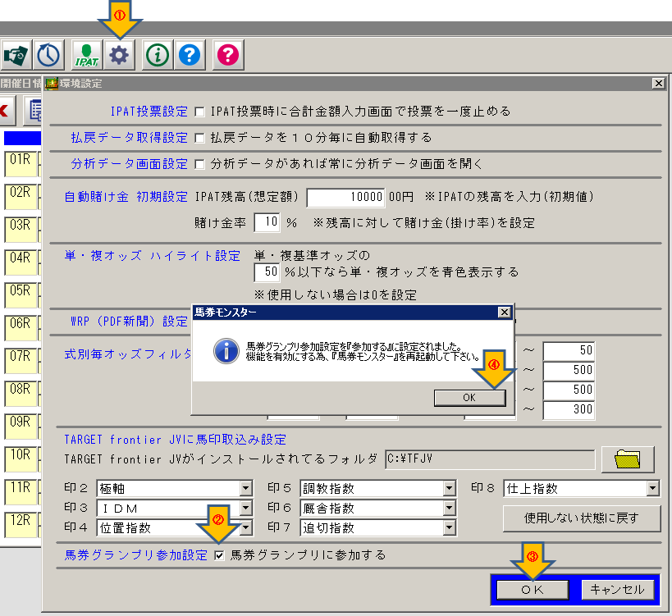This screenshot has width=672, height=616.
Task: Browse TARGET folder with yellow folder icon
Action: pyautogui.click(x=628, y=459)
